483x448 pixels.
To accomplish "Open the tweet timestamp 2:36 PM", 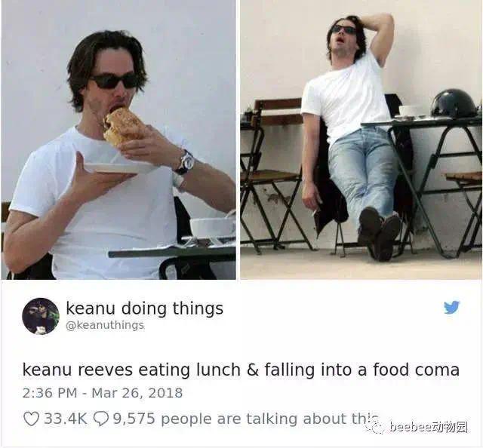I will coord(50,393).
